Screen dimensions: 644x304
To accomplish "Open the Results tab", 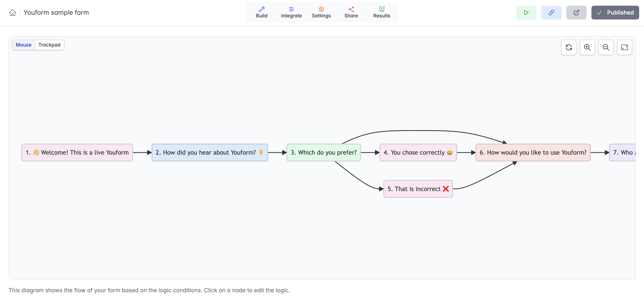I will (x=381, y=13).
